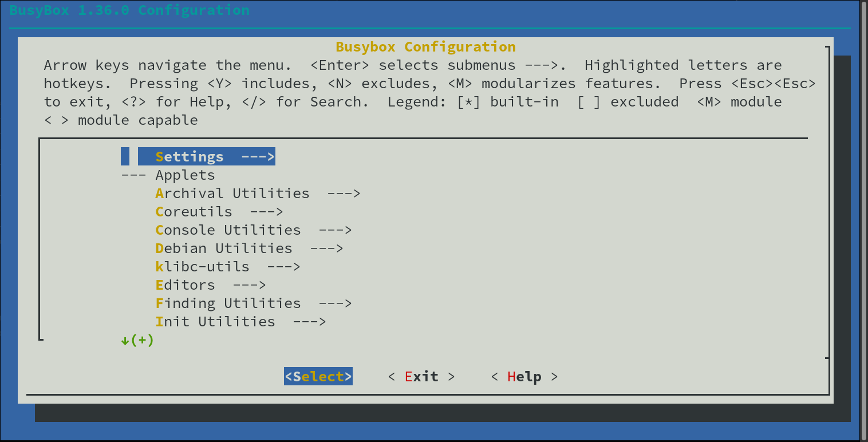Screen dimensions: 868x442
Task: Click the Busybox Configuration dialog title
Action: click(x=425, y=46)
